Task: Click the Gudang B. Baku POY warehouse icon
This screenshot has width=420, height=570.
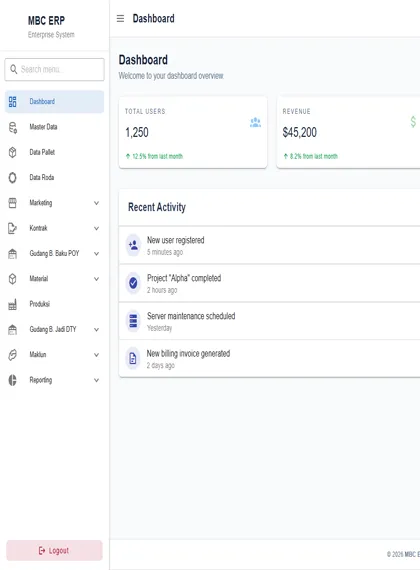Action: tap(12, 253)
